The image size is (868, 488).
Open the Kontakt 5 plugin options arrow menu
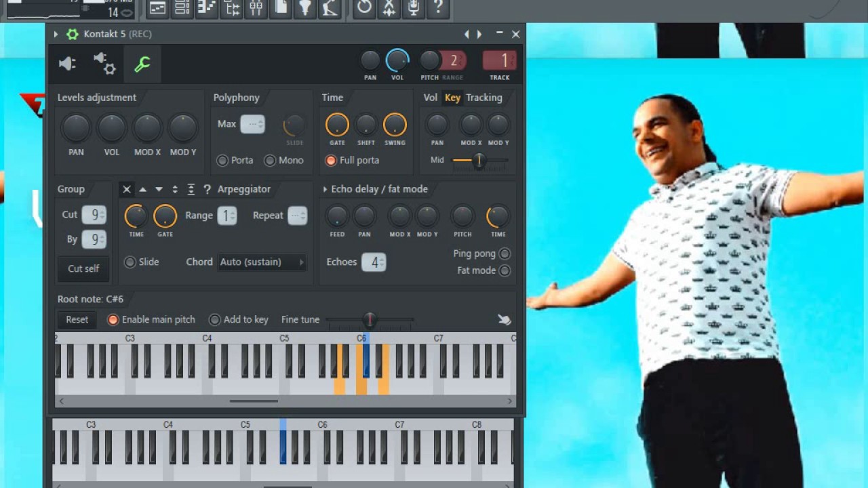tap(56, 34)
